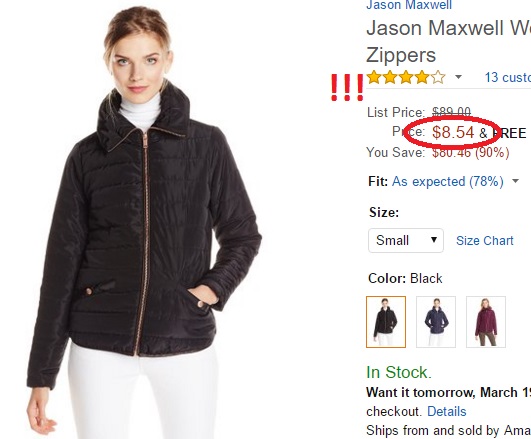
Task: Open the Size Chart link
Action: [485, 241]
